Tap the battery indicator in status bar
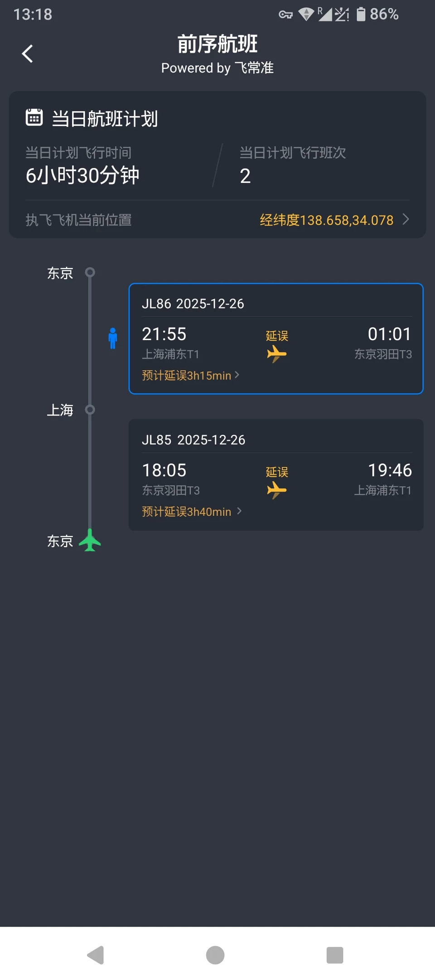 pyautogui.click(x=361, y=14)
